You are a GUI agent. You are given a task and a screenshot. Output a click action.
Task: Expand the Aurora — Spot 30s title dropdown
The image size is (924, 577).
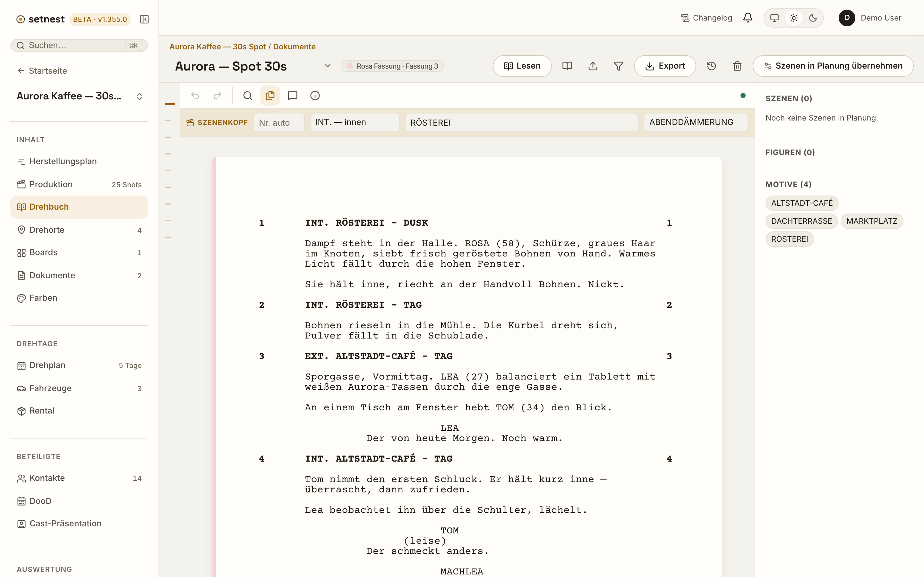point(327,66)
